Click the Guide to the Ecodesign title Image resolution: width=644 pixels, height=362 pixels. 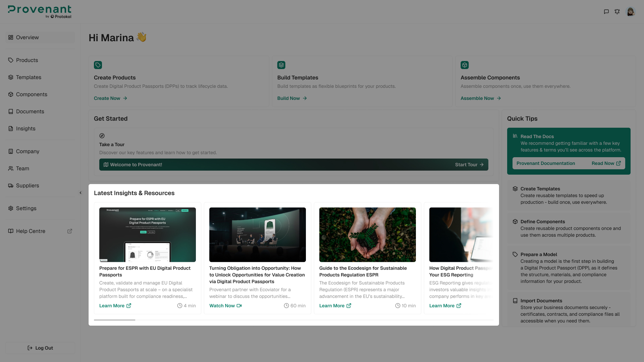click(363, 271)
